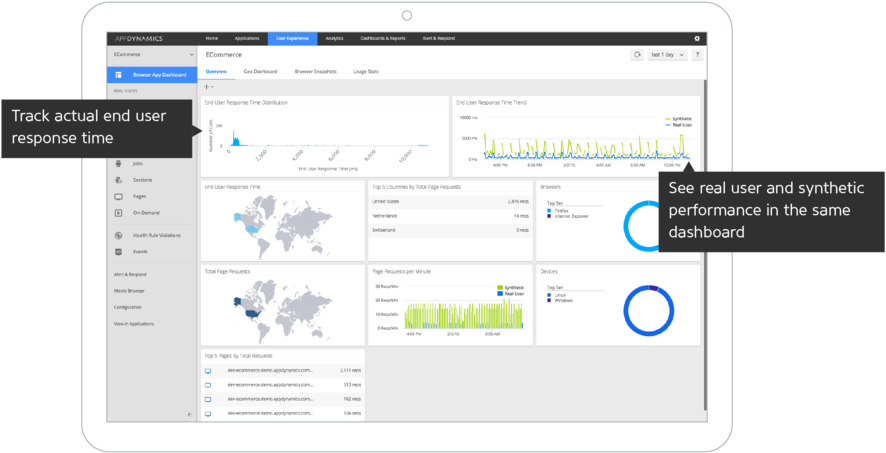Click the Pages sidebar icon
886x453 pixels.
pos(118,196)
